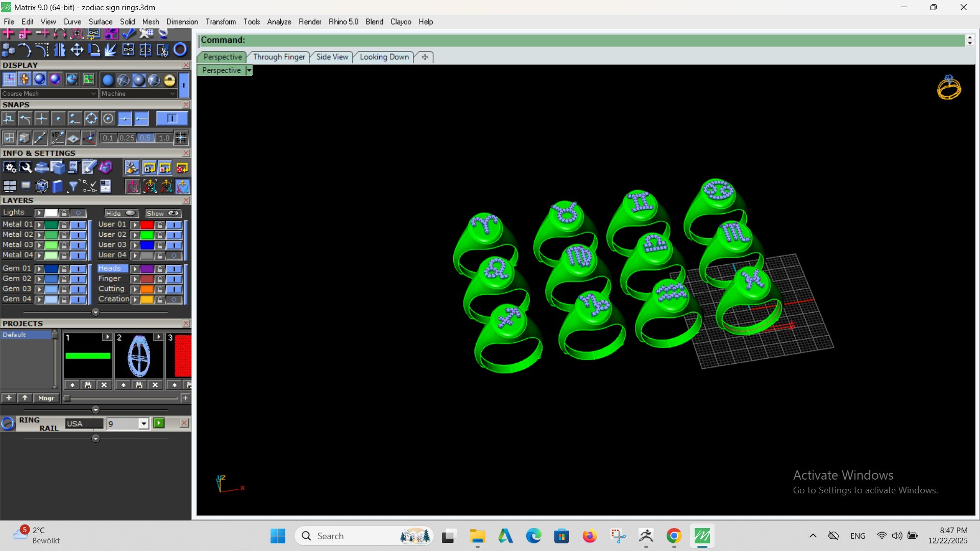Select the blue ring circle tool
980x551 pixels.
180,49
